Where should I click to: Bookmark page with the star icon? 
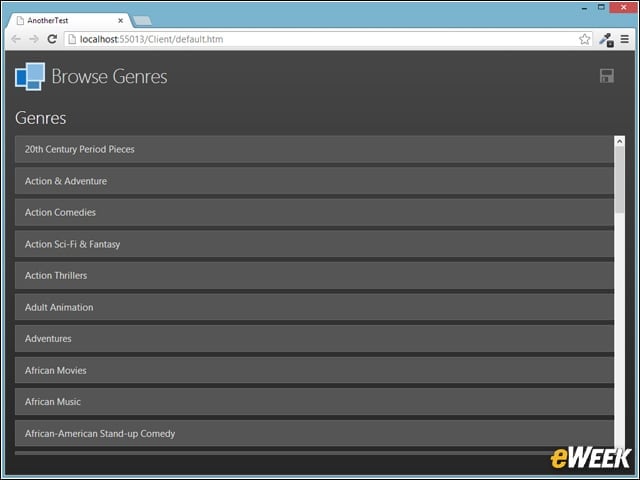[x=584, y=39]
